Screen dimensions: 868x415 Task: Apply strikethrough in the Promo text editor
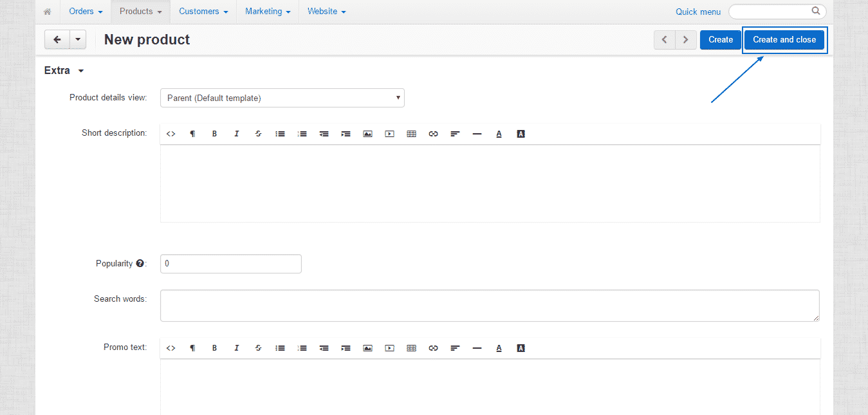tap(258, 347)
